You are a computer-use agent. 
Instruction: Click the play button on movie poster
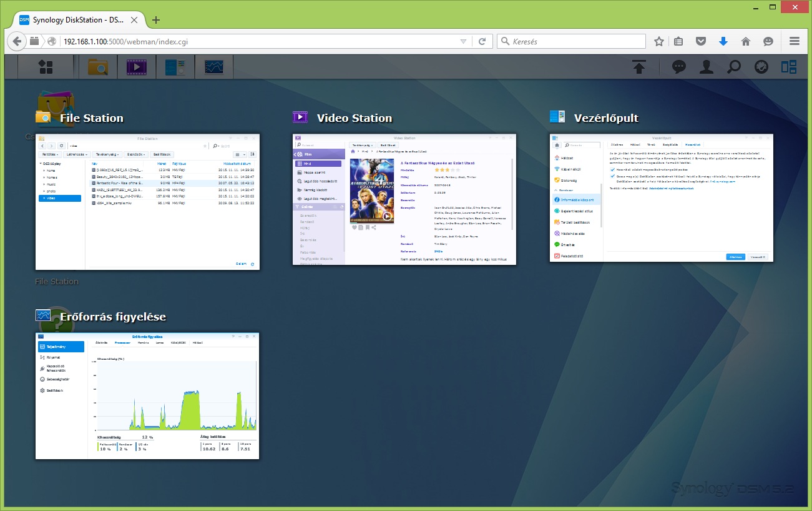387,216
